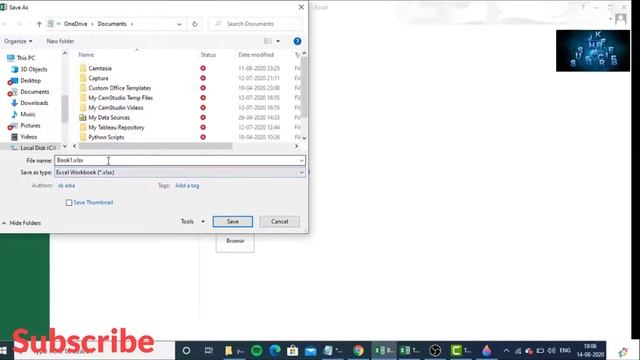Image resolution: width=640 pixels, height=360 pixels.
Task: Click the Add a tag link
Action: (187, 186)
